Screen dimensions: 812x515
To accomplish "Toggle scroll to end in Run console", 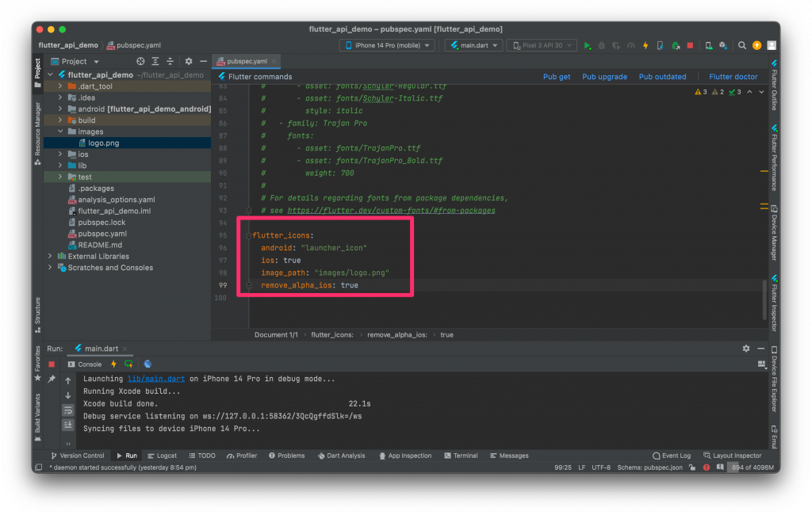I will click(x=68, y=425).
